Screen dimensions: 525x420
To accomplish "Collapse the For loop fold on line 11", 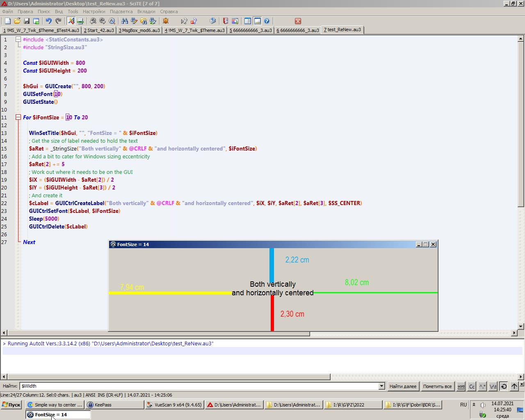I will (18, 117).
